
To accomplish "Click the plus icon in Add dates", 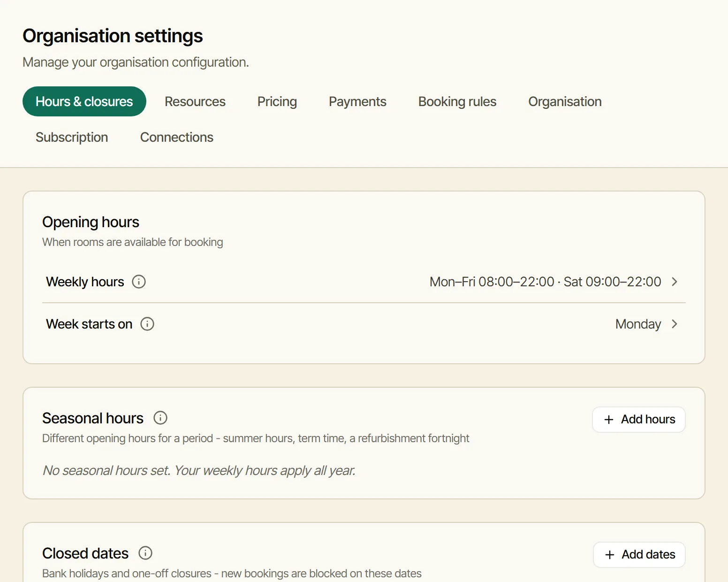I will pos(610,555).
